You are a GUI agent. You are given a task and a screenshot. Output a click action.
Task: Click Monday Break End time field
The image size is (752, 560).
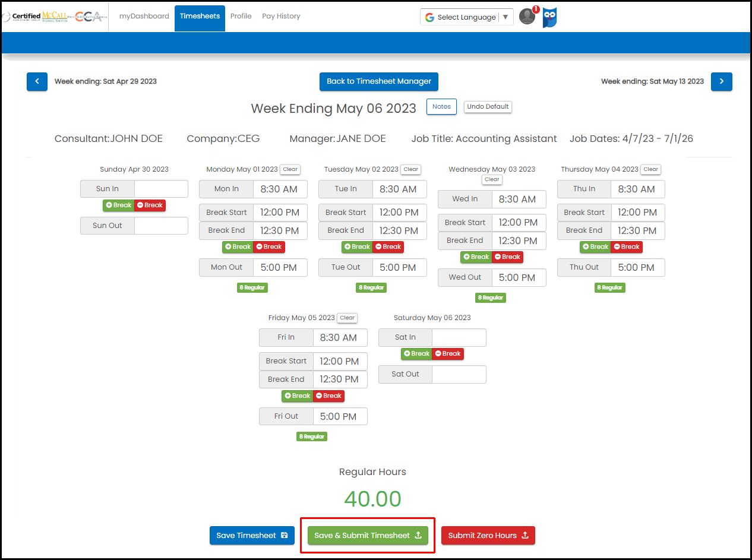point(280,231)
